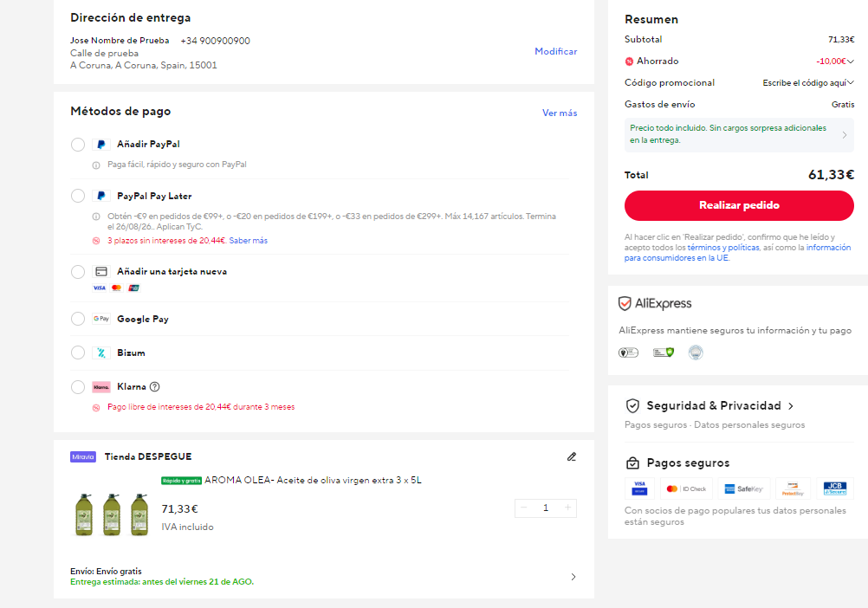Choose Añadir una tarjeta nueva option

pyautogui.click(x=77, y=272)
